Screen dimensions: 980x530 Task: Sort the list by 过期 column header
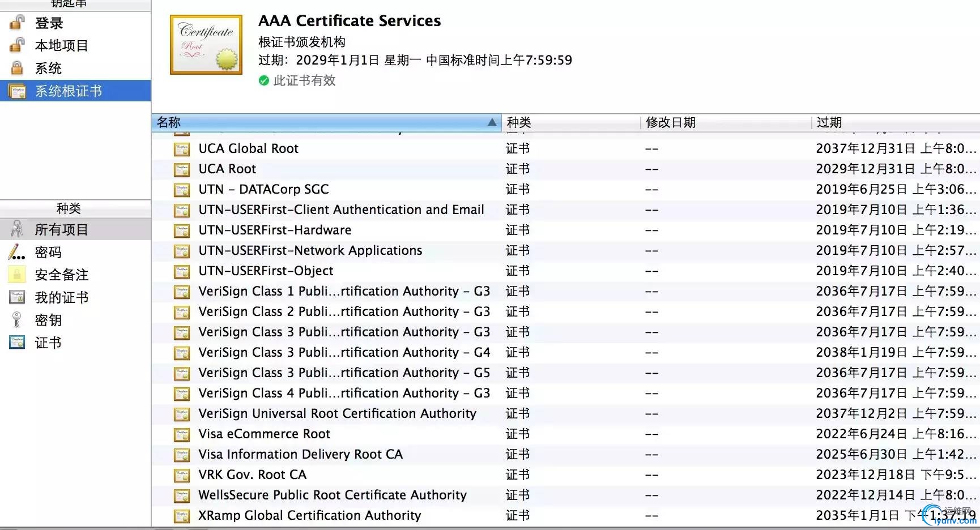(x=896, y=122)
